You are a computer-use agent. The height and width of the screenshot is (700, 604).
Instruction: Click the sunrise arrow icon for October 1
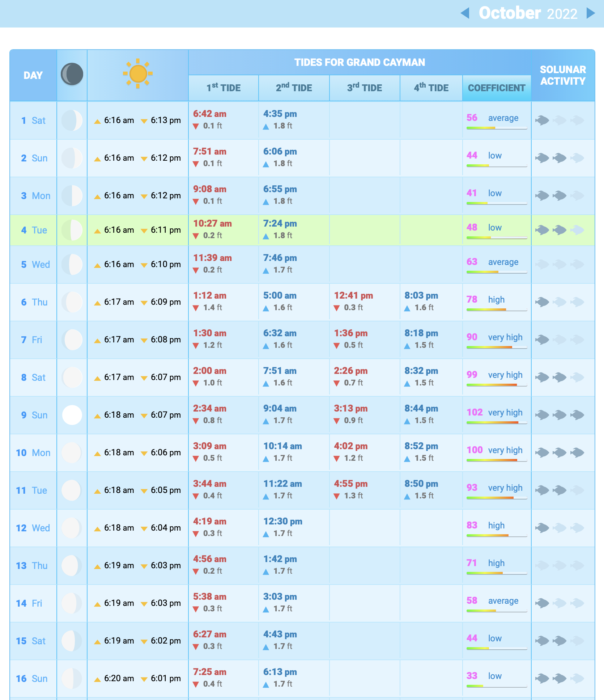pyautogui.click(x=97, y=121)
